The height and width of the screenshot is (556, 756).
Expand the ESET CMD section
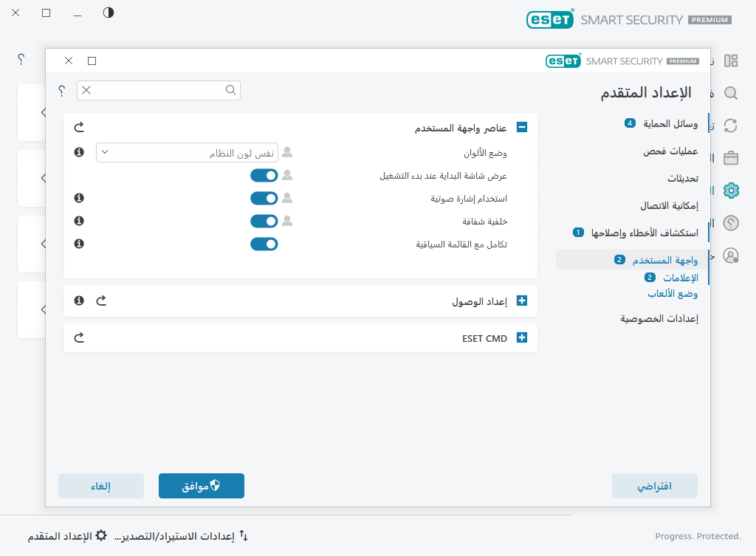(522, 337)
